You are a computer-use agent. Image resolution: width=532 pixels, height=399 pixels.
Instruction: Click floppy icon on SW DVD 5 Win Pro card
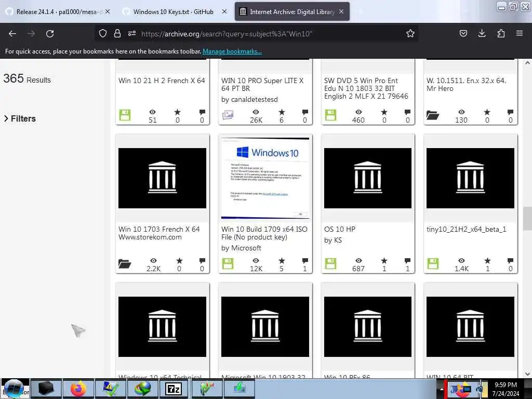click(330, 115)
